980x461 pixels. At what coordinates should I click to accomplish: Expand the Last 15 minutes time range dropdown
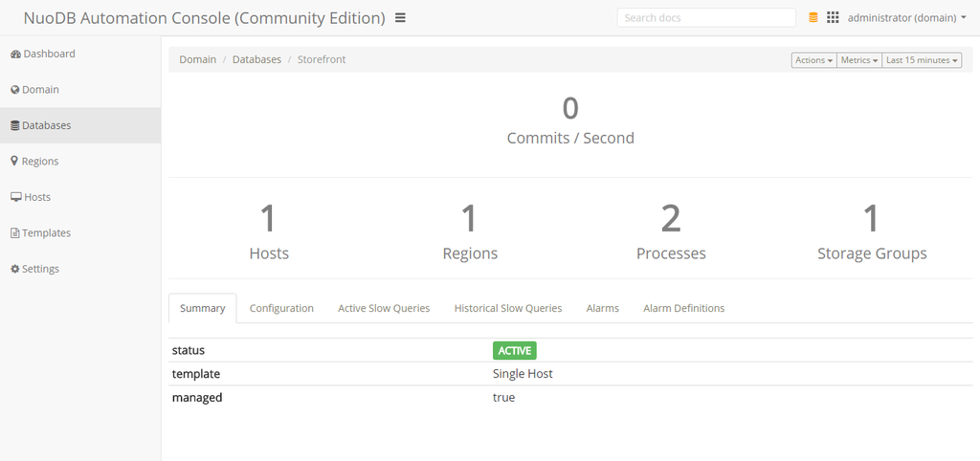click(922, 60)
